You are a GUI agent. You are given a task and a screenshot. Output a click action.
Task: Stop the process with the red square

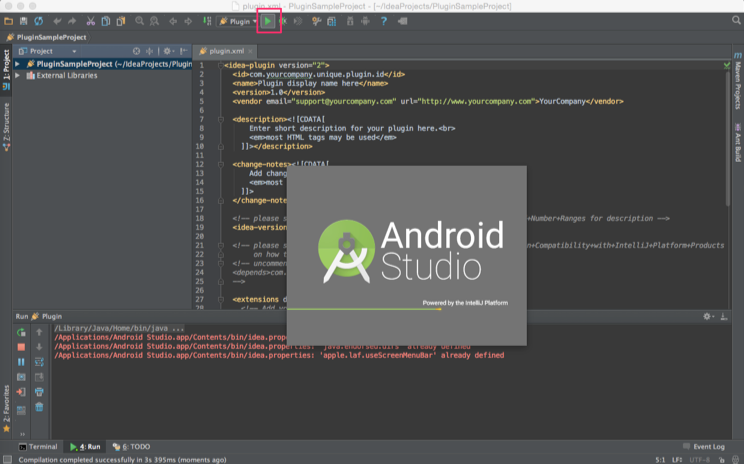click(21, 347)
